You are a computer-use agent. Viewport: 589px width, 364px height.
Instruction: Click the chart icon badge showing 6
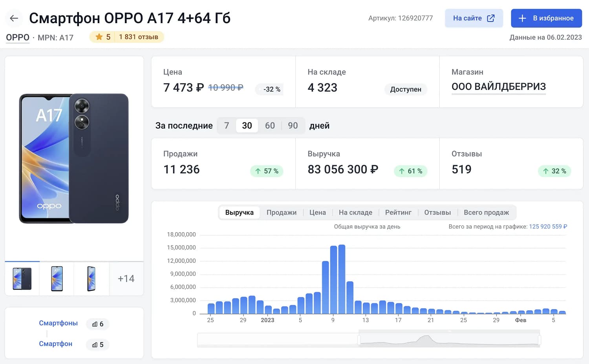coord(98,324)
